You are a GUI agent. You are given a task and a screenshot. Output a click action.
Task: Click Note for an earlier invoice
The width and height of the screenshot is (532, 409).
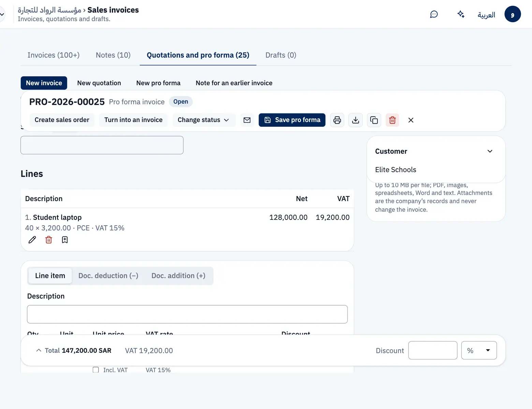pyautogui.click(x=234, y=83)
